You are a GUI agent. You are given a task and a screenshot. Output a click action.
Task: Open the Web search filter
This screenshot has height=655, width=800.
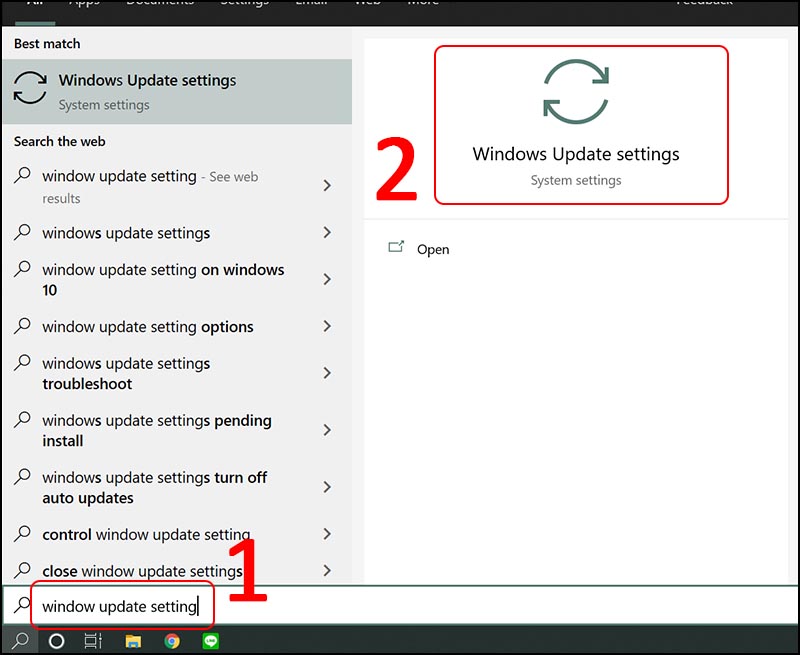tap(368, 4)
